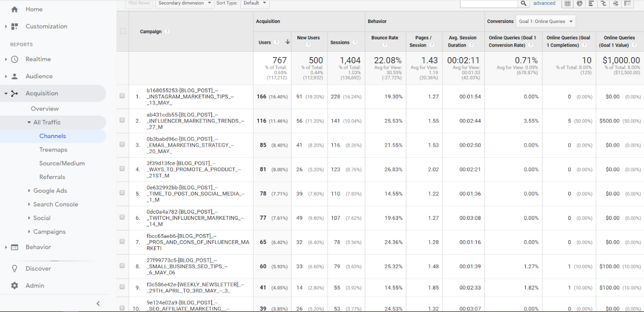
Task: Click the advanced filter link
Action: (x=544, y=3)
